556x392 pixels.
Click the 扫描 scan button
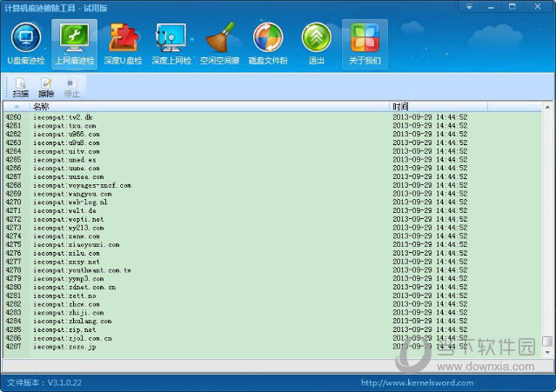[x=21, y=87]
